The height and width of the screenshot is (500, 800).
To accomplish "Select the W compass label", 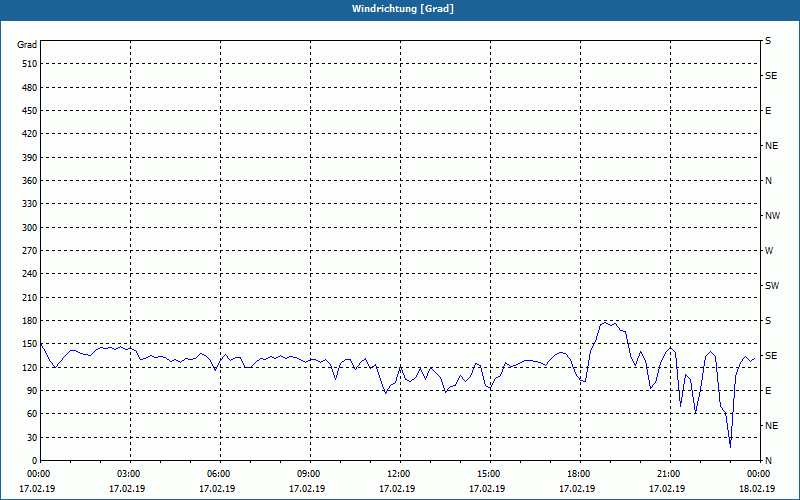I will (769, 251).
